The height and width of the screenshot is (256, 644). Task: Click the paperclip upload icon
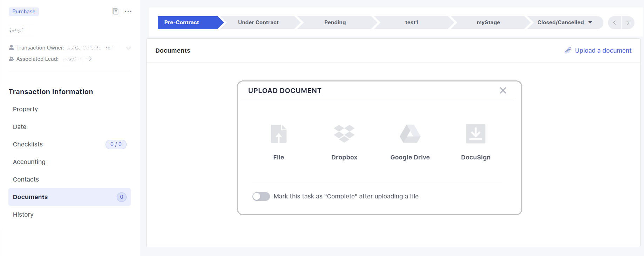pyautogui.click(x=568, y=51)
